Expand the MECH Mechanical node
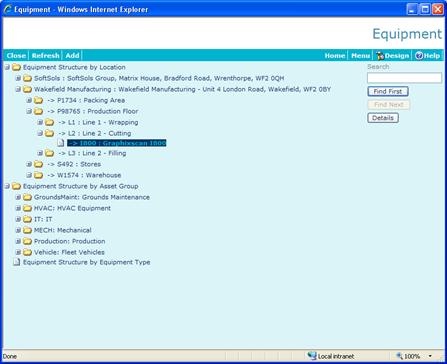Viewport: 447px width, 364px height. [18, 230]
